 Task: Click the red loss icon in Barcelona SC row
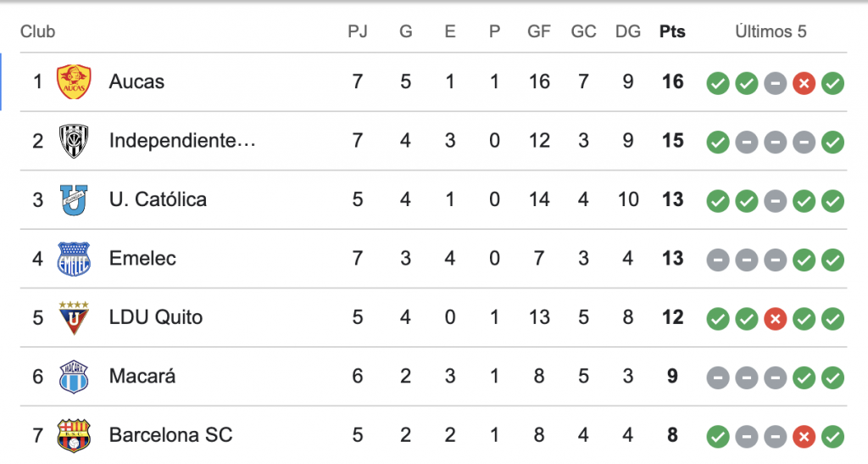click(804, 437)
